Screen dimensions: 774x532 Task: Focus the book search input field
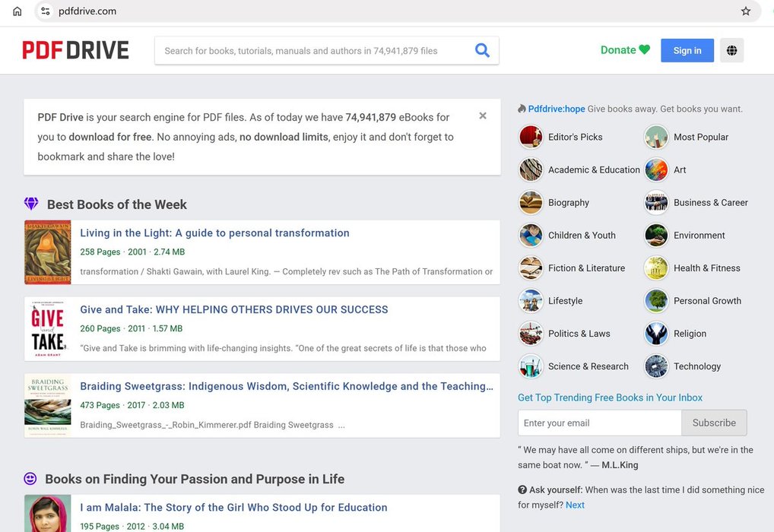coord(312,51)
